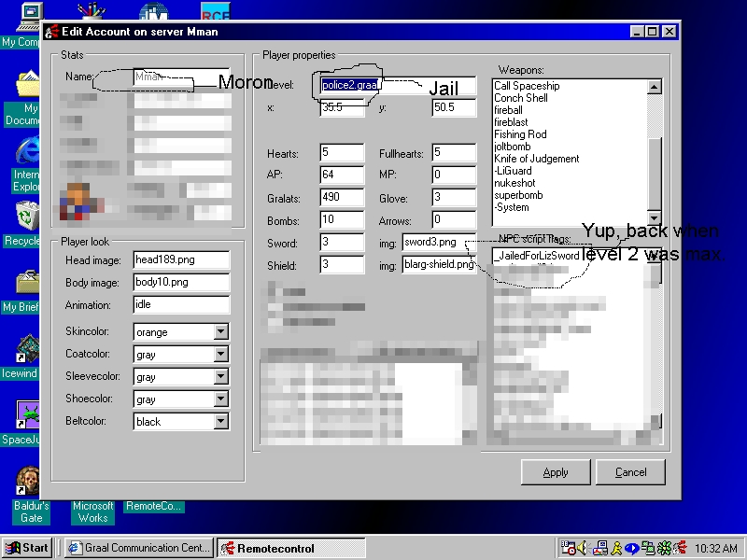Screen dimensions: 747x560
Task: Open the Internet Explorer desktop icon
Action: [27, 151]
